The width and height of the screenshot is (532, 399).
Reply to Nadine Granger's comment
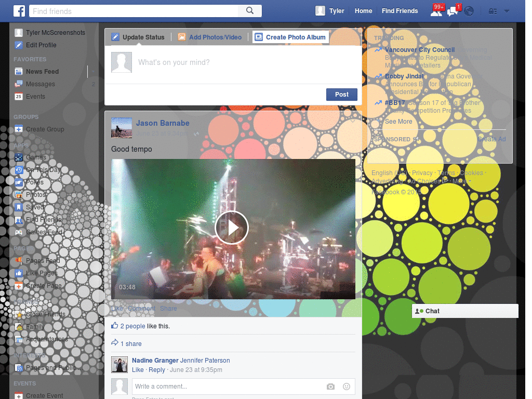point(157,370)
